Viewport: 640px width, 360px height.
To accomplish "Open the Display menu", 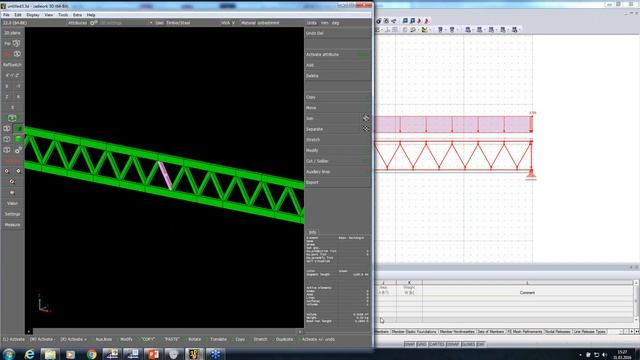I will click(x=33, y=15).
